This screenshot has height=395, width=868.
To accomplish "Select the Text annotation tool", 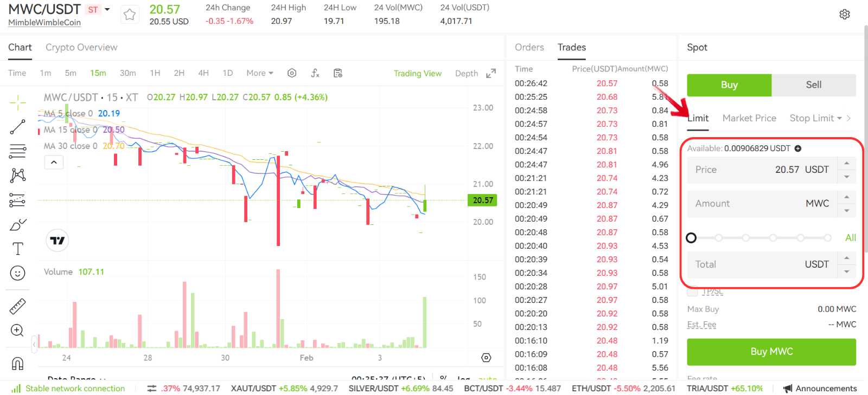I will (17, 249).
